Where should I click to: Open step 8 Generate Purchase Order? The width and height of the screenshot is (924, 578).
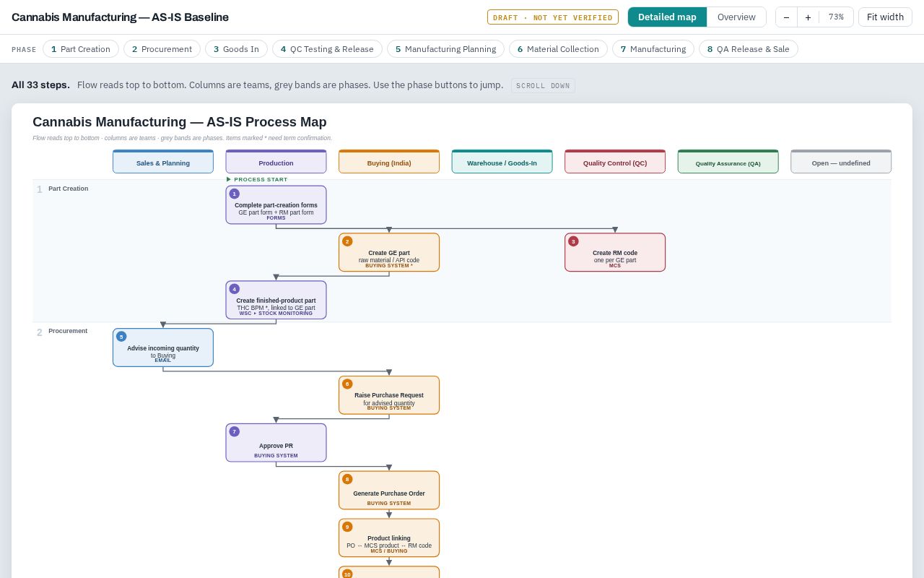389,491
